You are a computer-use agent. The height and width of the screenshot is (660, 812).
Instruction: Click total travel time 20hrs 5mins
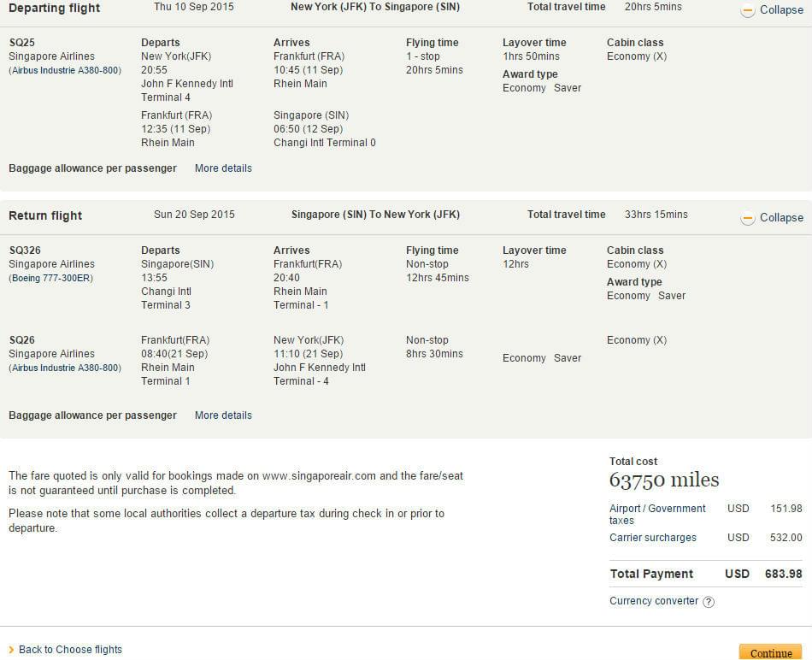(653, 7)
